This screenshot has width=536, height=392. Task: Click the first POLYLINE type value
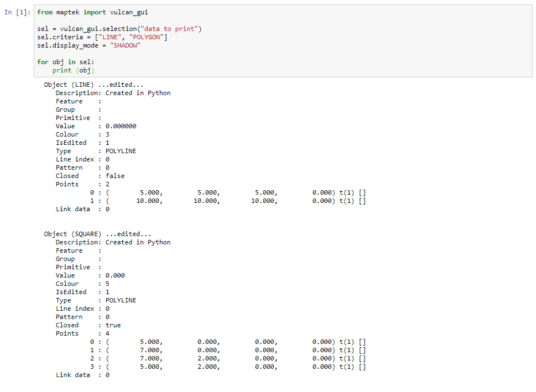click(x=121, y=151)
